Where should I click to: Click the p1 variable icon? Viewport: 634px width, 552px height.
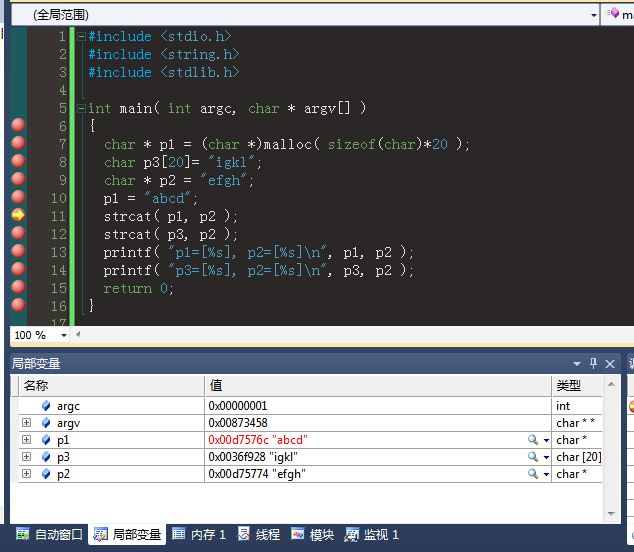46,440
